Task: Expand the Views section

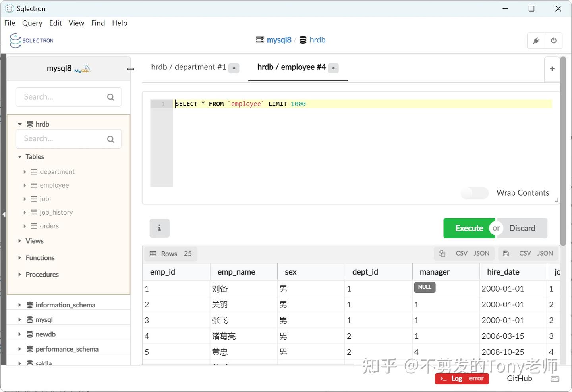Action: (x=19, y=241)
